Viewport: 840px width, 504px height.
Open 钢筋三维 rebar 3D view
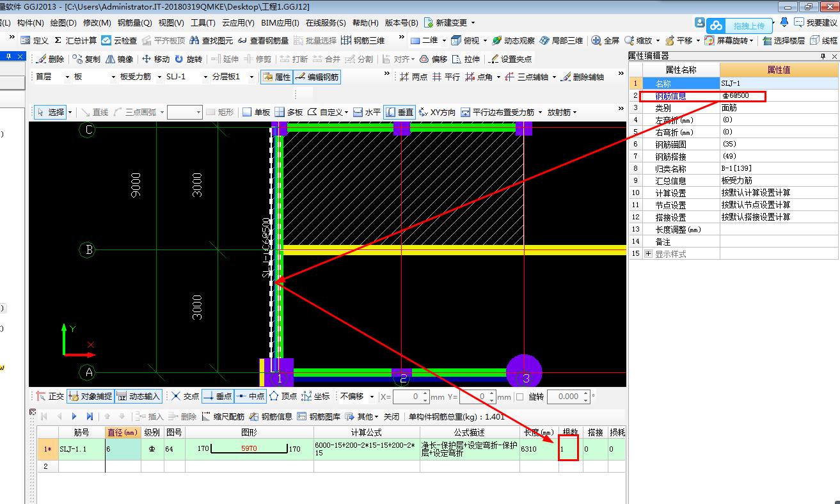click(363, 40)
